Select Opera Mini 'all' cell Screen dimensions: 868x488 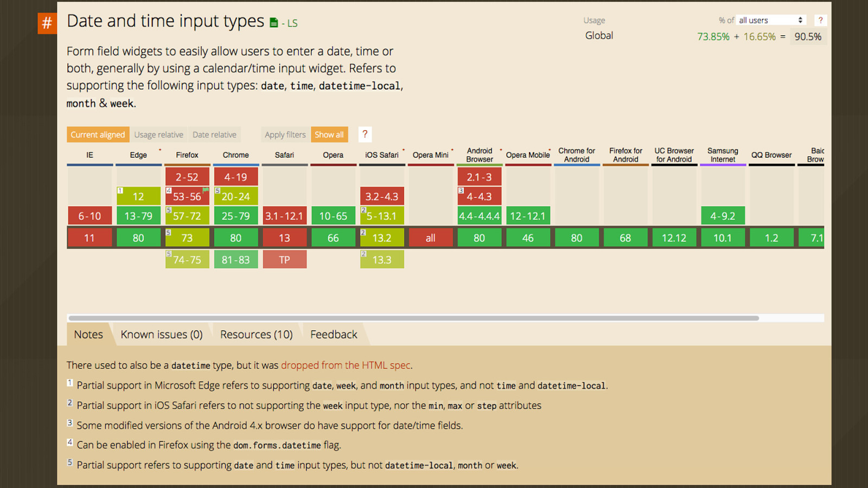(x=431, y=237)
